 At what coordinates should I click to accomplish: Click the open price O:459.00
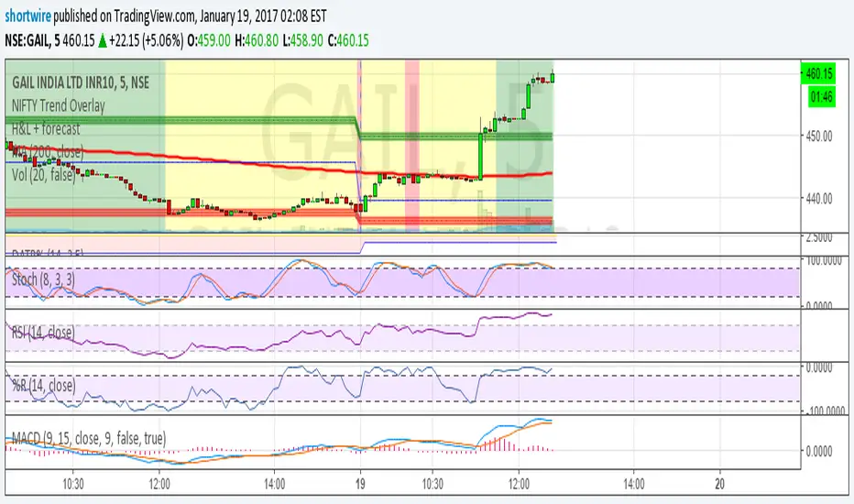[x=209, y=41]
